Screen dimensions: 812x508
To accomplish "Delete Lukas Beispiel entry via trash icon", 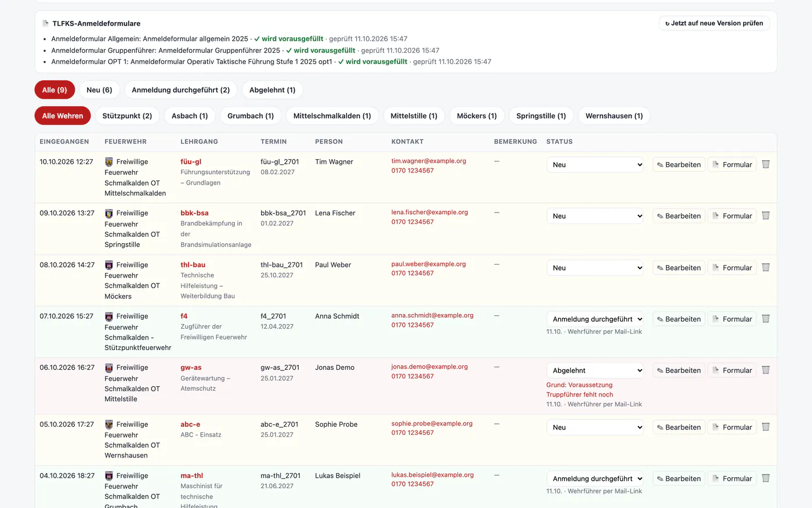I will [x=766, y=478].
